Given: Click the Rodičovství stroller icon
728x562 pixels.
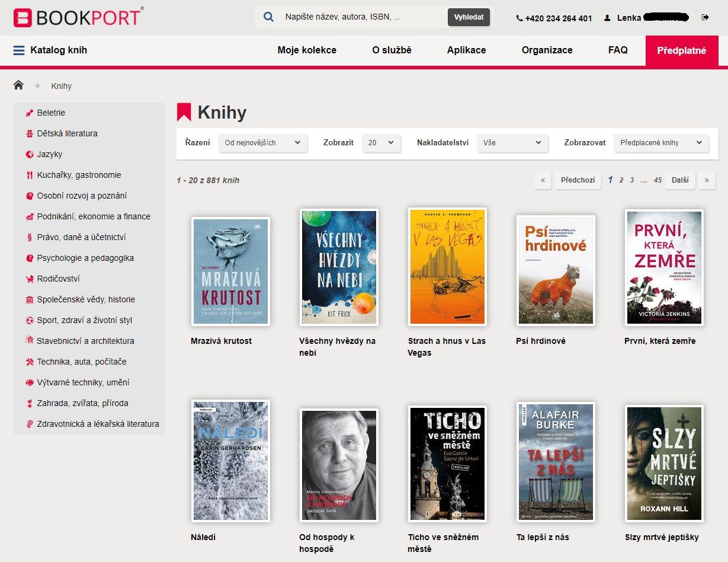Looking at the screenshot, I should click(30, 279).
